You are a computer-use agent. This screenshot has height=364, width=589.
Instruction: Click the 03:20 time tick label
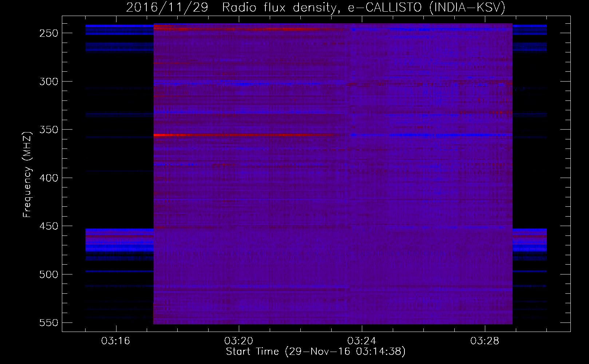pyautogui.click(x=239, y=341)
